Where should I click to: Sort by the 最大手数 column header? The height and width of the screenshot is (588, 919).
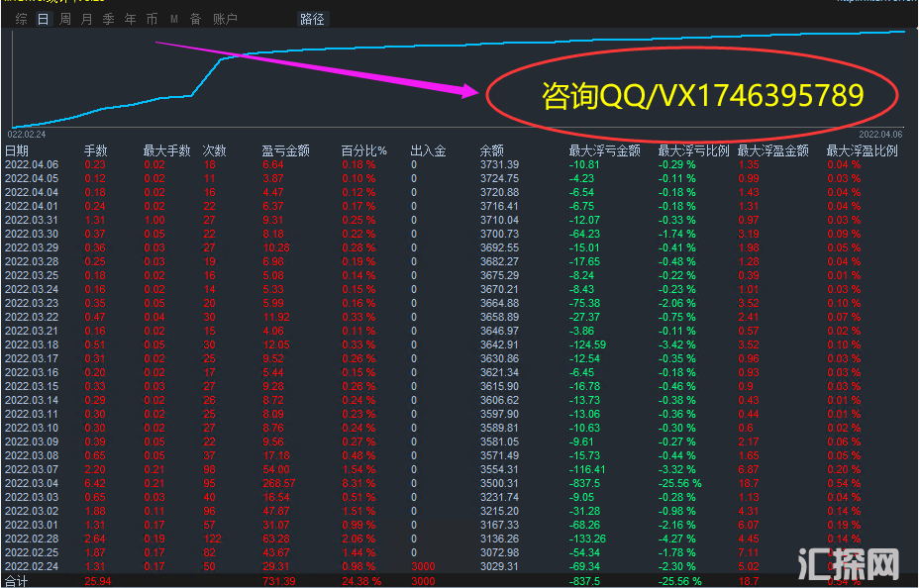pyautogui.click(x=167, y=151)
